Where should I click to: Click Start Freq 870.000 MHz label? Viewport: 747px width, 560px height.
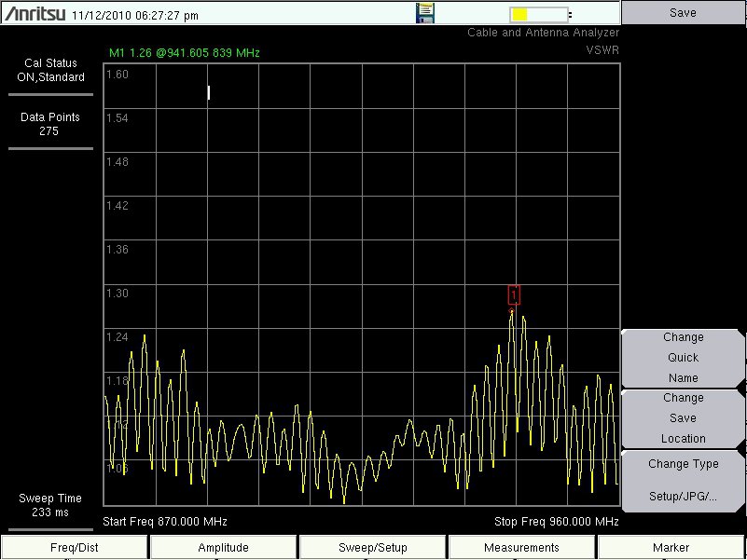pyautogui.click(x=165, y=522)
